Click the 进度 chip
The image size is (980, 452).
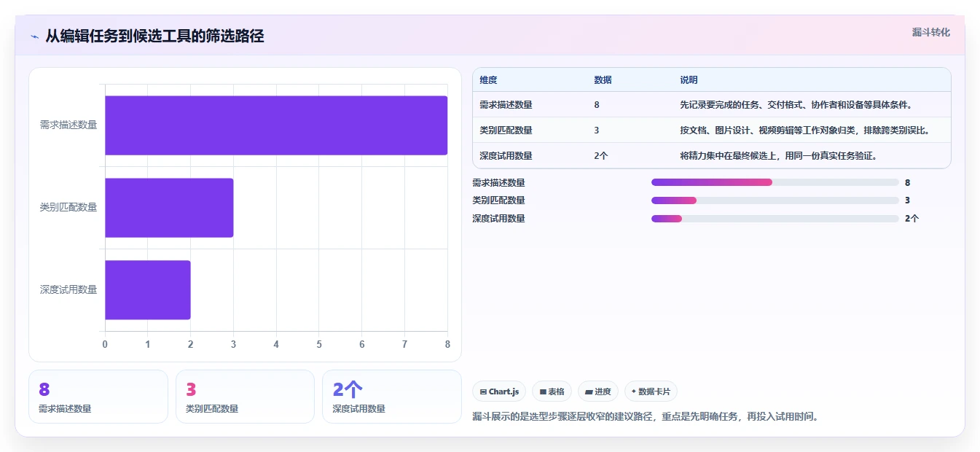coord(598,391)
